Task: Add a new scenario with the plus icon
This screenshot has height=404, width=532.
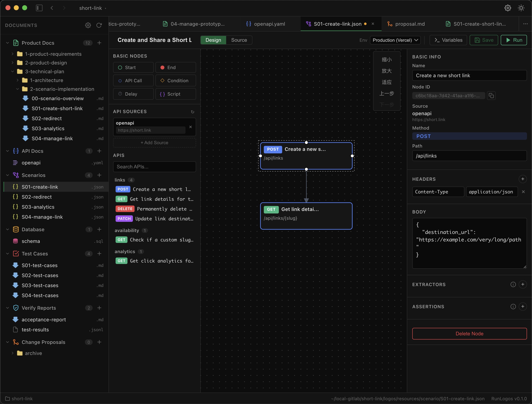Action: (100, 175)
